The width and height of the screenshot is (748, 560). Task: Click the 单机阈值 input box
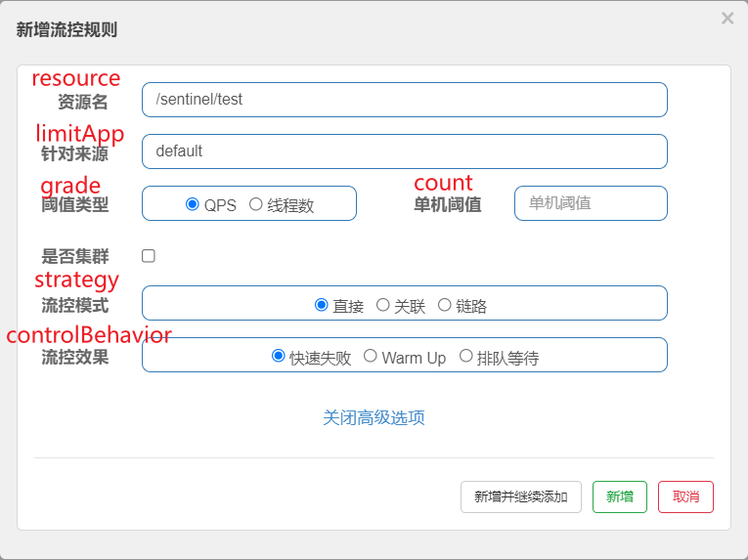(x=591, y=203)
